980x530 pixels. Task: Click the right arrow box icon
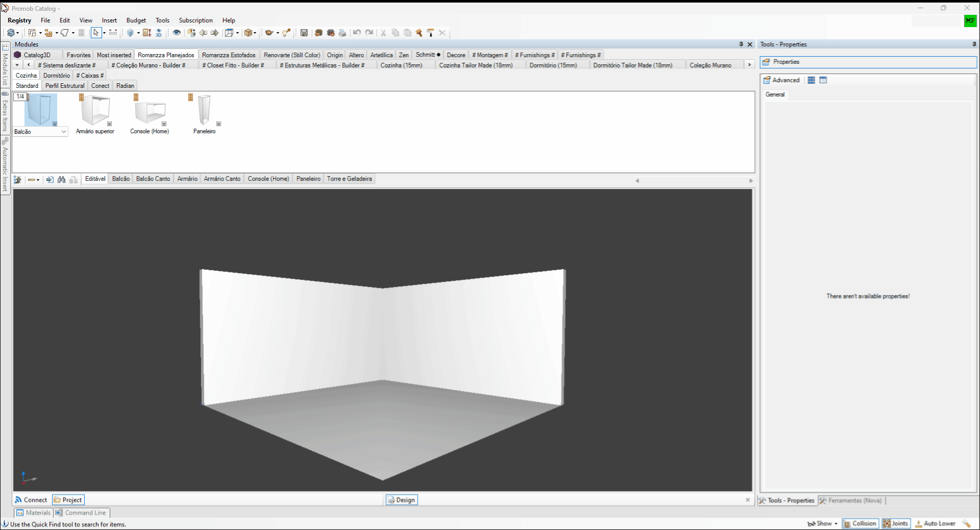point(215,33)
